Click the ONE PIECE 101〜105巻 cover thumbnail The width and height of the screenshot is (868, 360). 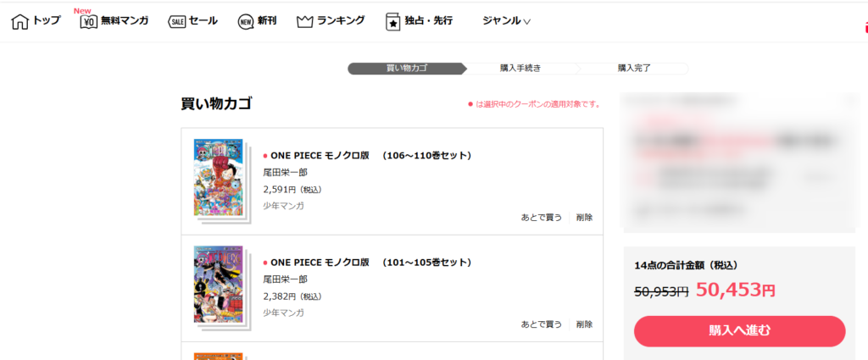(x=219, y=284)
